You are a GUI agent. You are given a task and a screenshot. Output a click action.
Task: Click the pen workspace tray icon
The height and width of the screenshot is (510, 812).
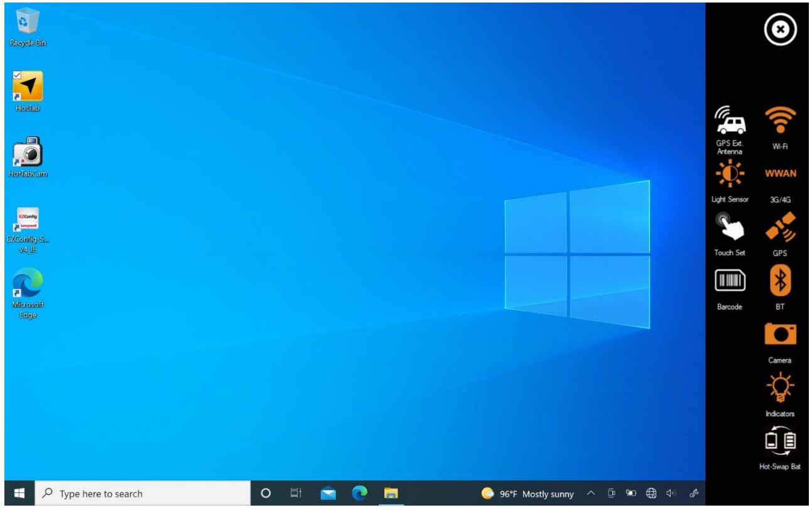(x=694, y=494)
